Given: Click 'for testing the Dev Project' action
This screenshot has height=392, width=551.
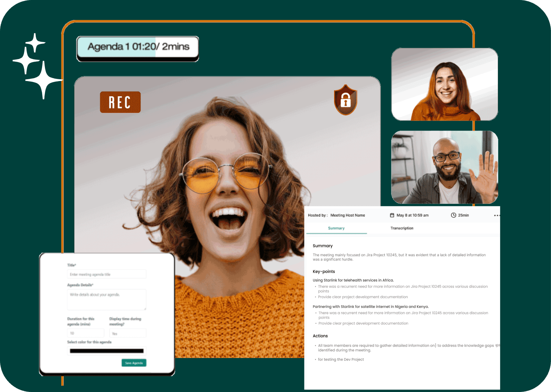Looking at the screenshot, I should [x=341, y=359].
